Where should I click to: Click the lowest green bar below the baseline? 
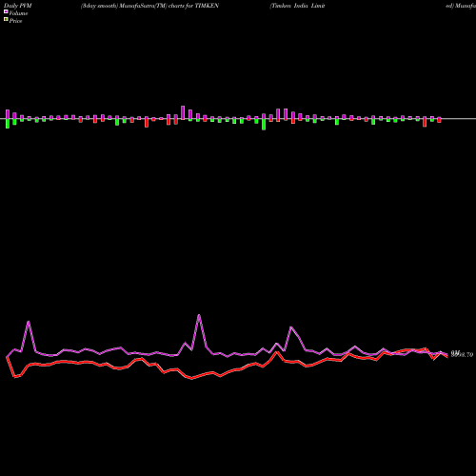264,125
